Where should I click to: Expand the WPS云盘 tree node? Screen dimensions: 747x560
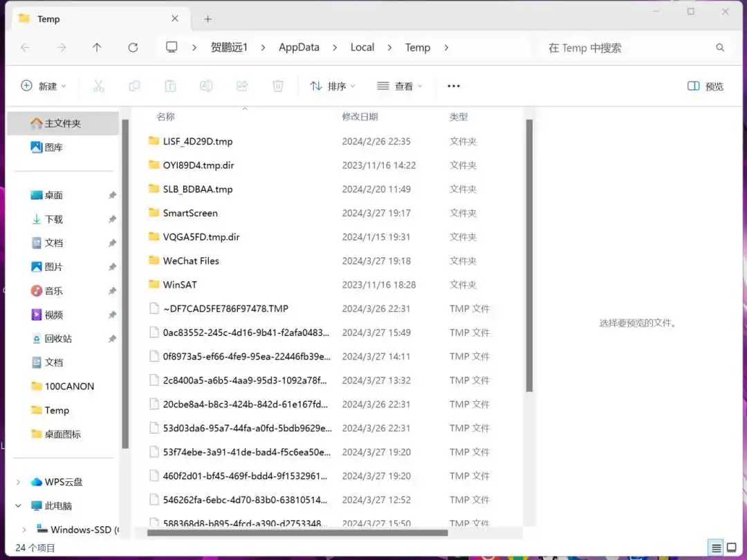pos(19,482)
